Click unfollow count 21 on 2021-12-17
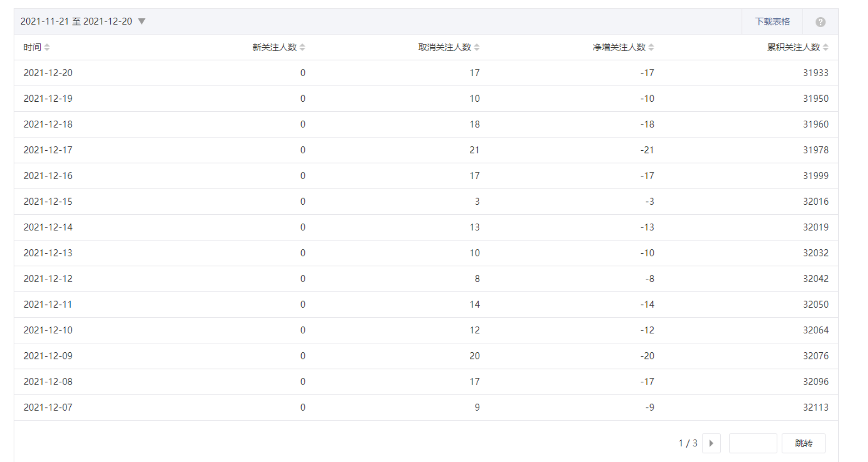Image resolution: width=868 pixels, height=462 pixels. click(474, 150)
